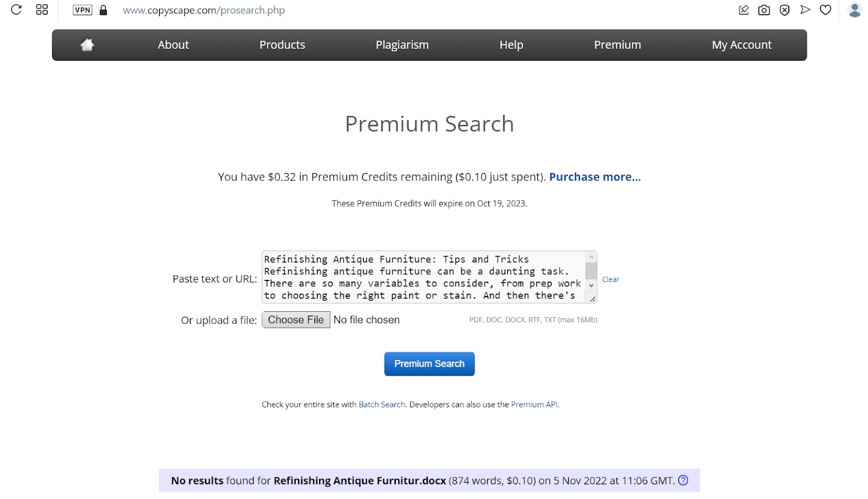Click the Premium Search page heading

[x=429, y=124]
